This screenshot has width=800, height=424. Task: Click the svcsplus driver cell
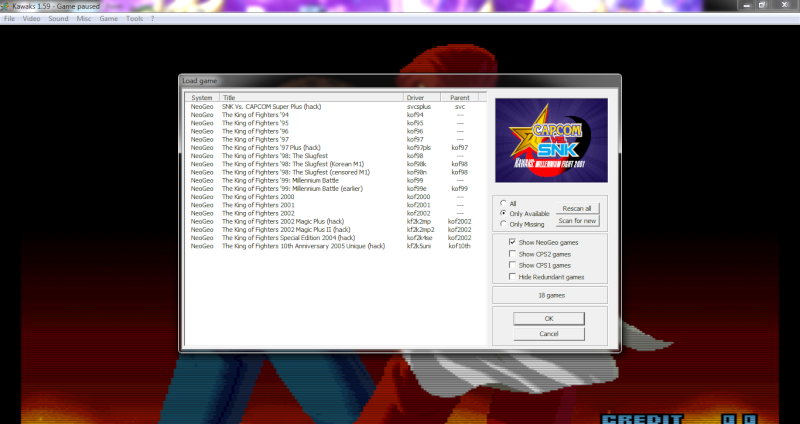(x=418, y=107)
